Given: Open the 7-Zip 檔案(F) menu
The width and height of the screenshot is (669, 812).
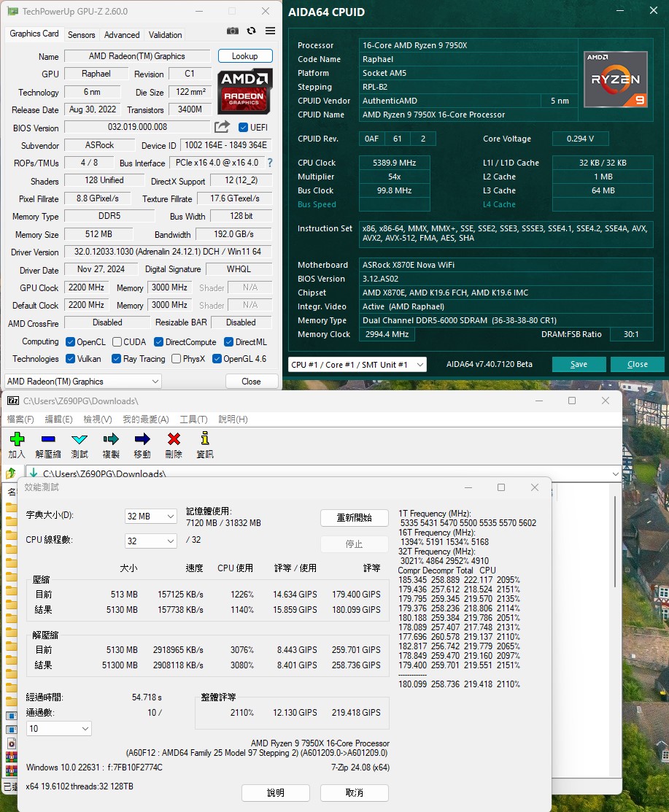Looking at the screenshot, I should [x=20, y=419].
